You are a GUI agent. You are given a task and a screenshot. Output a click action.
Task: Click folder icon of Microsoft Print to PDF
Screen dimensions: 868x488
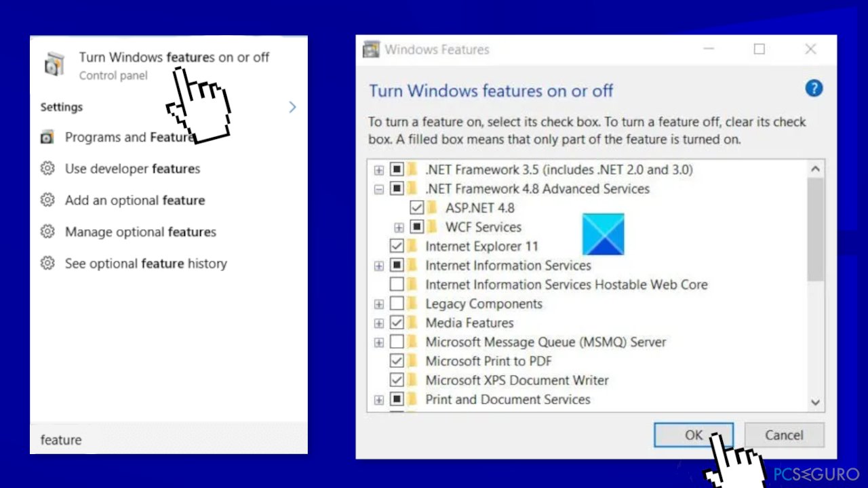point(412,361)
